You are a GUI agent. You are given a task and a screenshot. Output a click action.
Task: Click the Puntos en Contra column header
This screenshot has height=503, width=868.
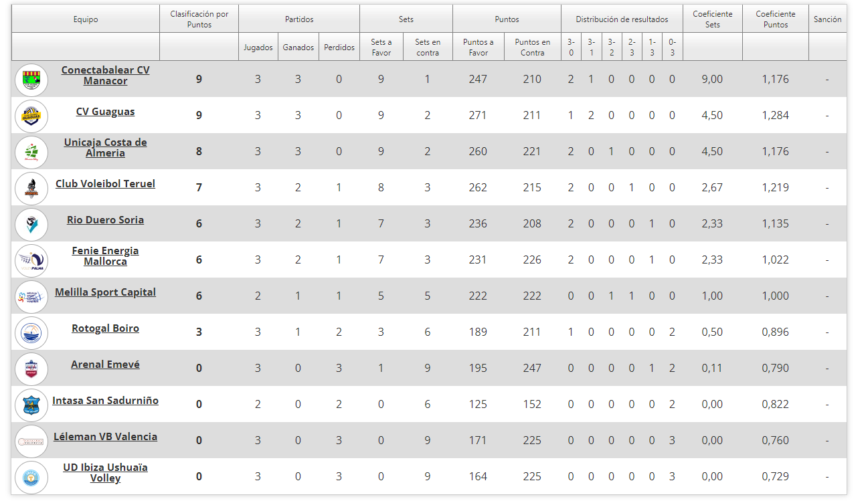(533, 47)
